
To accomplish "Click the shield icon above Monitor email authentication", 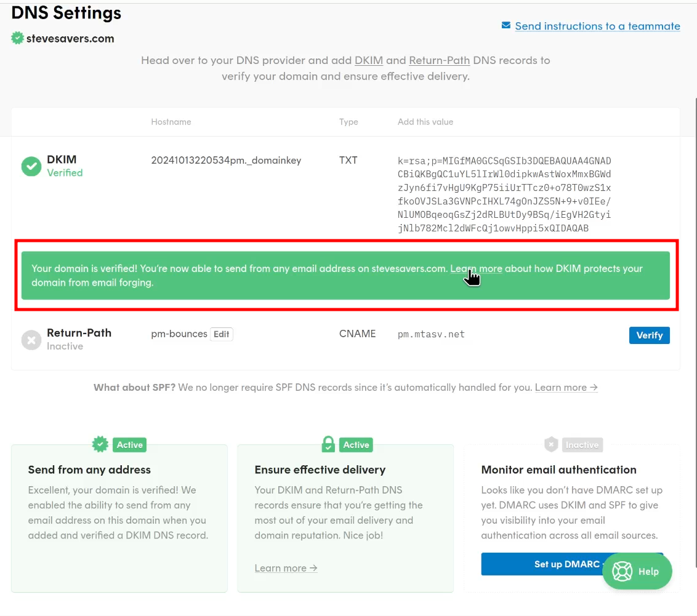I will pos(551,444).
